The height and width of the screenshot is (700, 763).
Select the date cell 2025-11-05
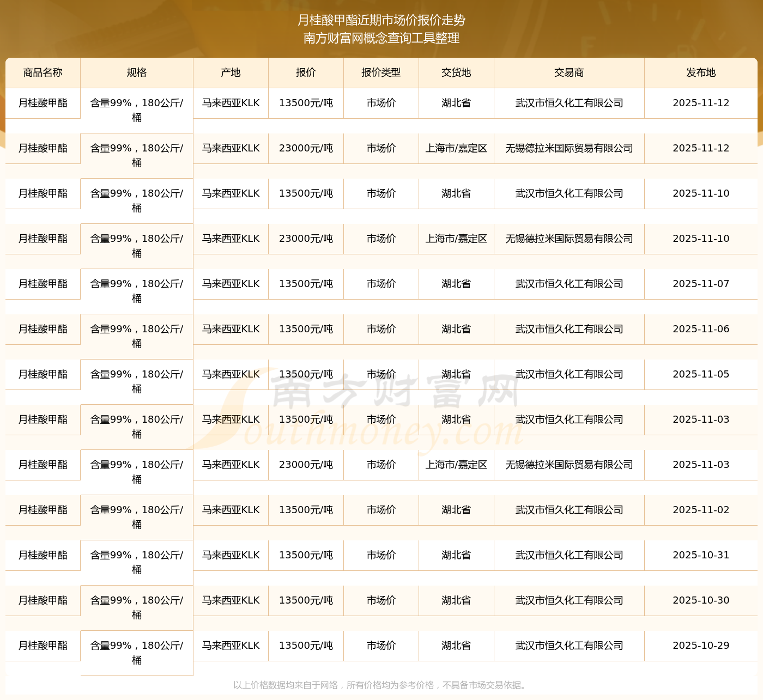[701, 374]
